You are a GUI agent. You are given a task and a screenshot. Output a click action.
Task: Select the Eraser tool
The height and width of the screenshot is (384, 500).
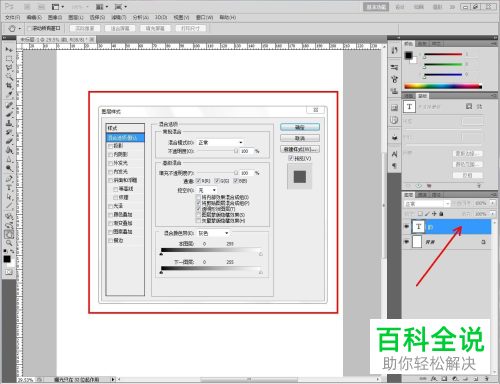8,141
